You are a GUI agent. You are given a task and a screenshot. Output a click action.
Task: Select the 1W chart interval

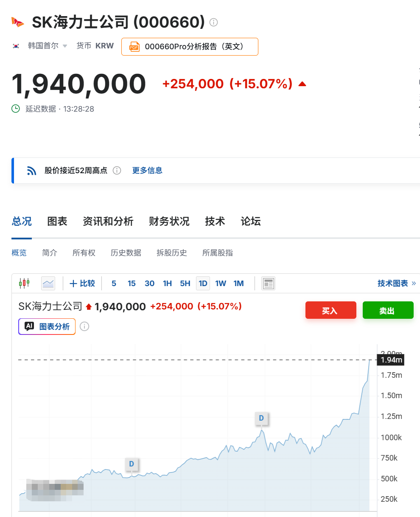(x=221, y=283)
